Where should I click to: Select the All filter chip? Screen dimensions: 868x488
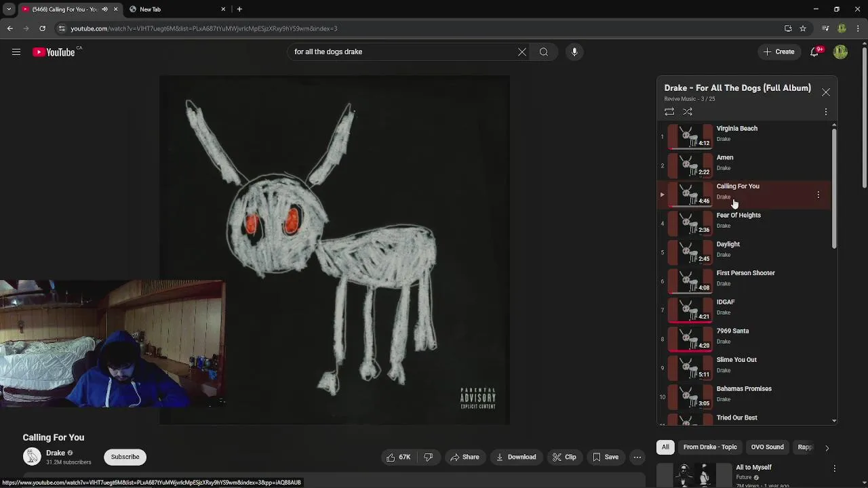click(x=665, y=447)
